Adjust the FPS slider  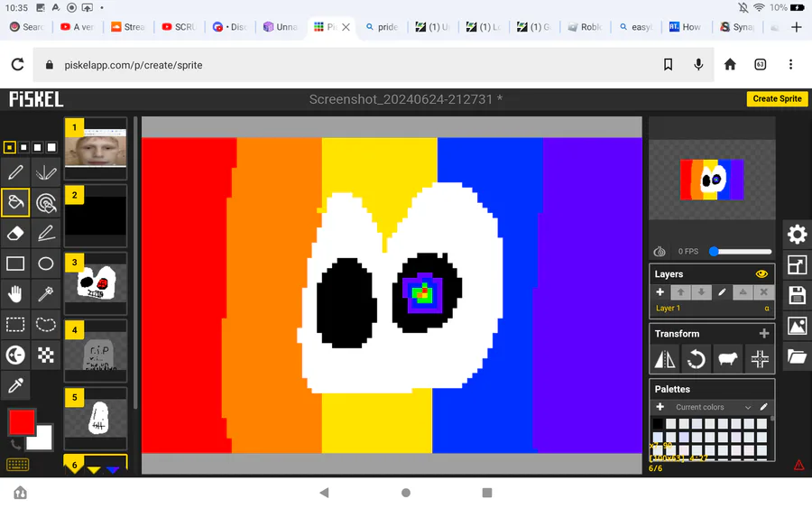741,251
